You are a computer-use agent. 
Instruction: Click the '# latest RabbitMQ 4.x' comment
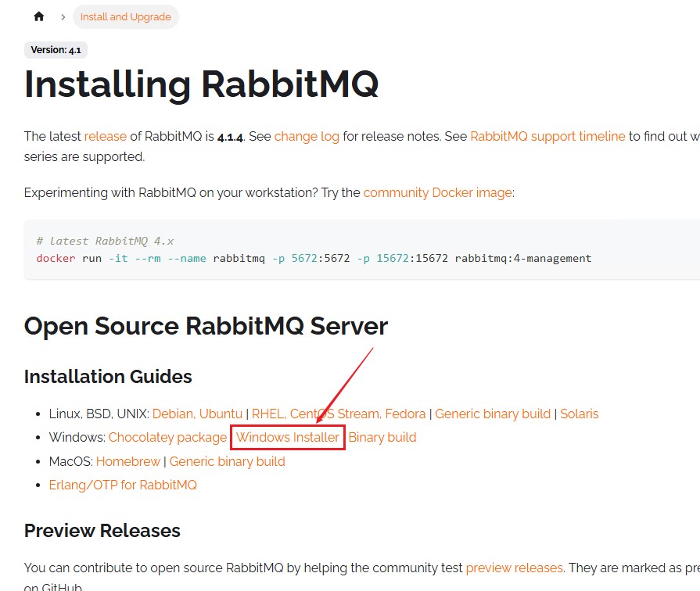pos(105,241)
